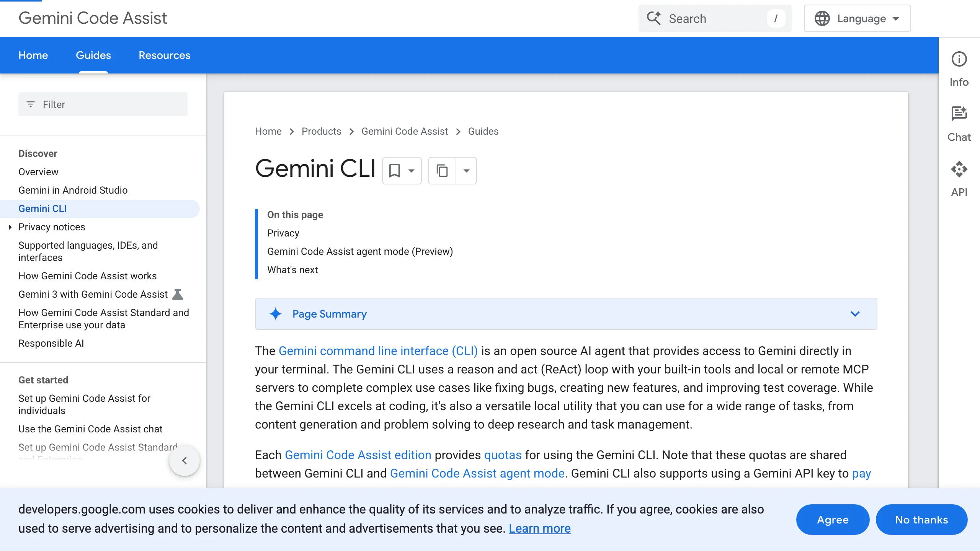Open the Chat panel icon
The width and height of the screenshot is (980, 551).
pos(959,113)
